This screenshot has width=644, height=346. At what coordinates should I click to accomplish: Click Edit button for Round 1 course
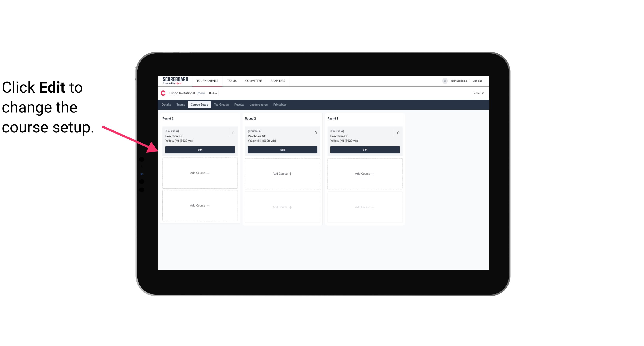click(x=200, y=150)
